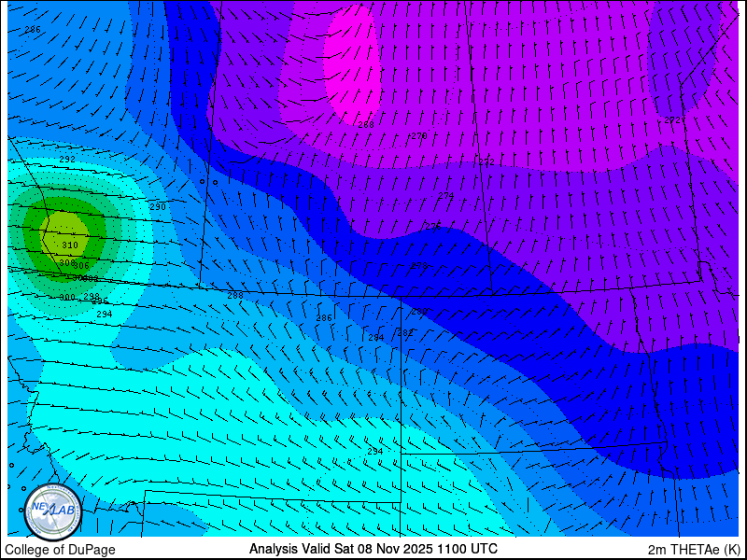Click the 274 contour label
This screenshot has height=560, width=747.
[x=446, y=195]
